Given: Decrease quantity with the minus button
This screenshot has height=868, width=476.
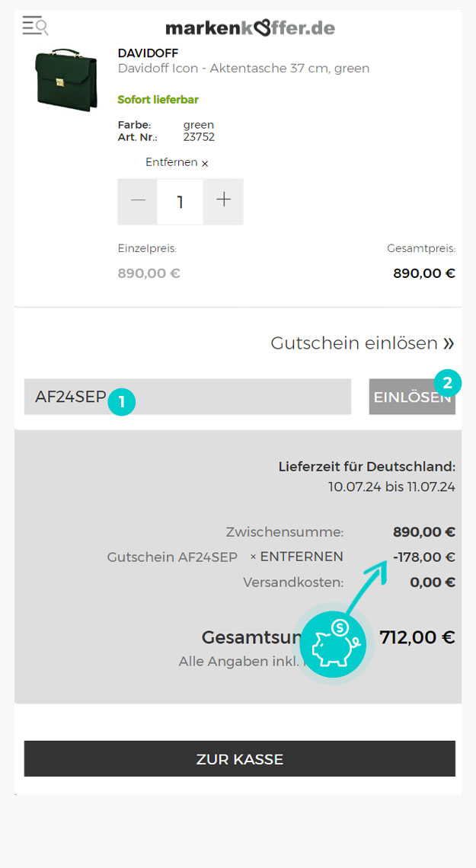Looking at the screenshot, I should tap(138, 202).
